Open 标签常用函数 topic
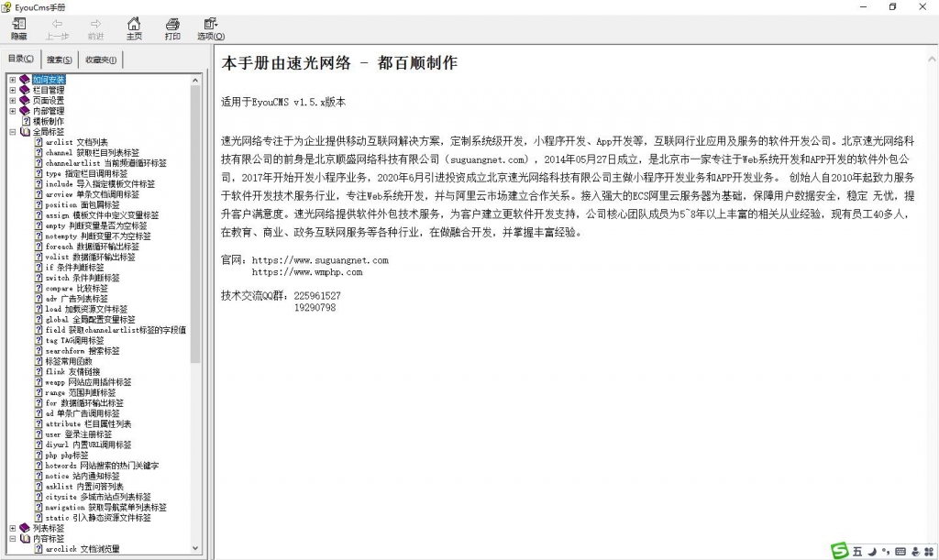Image resolution: width=939 pixels, height=560 pixels. tap(69, 361)
